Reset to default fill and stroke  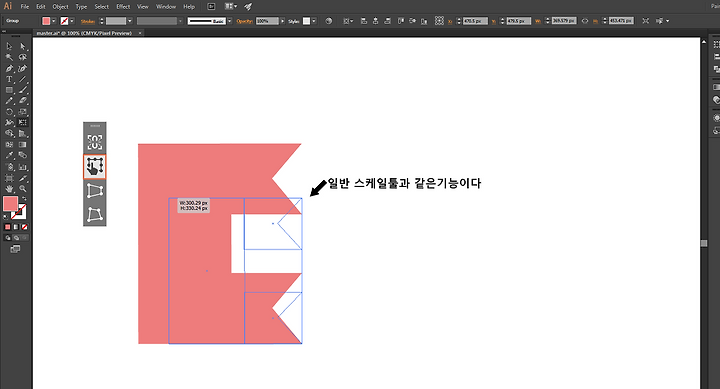point(6,217)
